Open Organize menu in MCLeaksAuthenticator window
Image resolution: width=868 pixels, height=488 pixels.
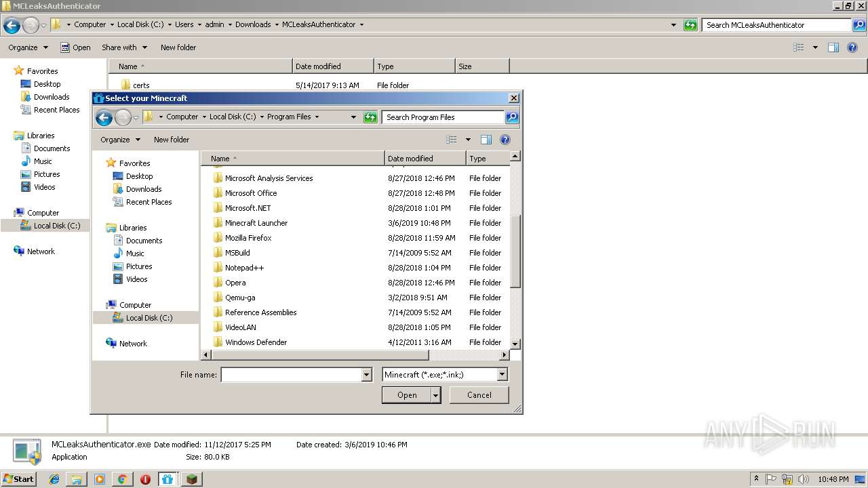click(x=28, y=47)
